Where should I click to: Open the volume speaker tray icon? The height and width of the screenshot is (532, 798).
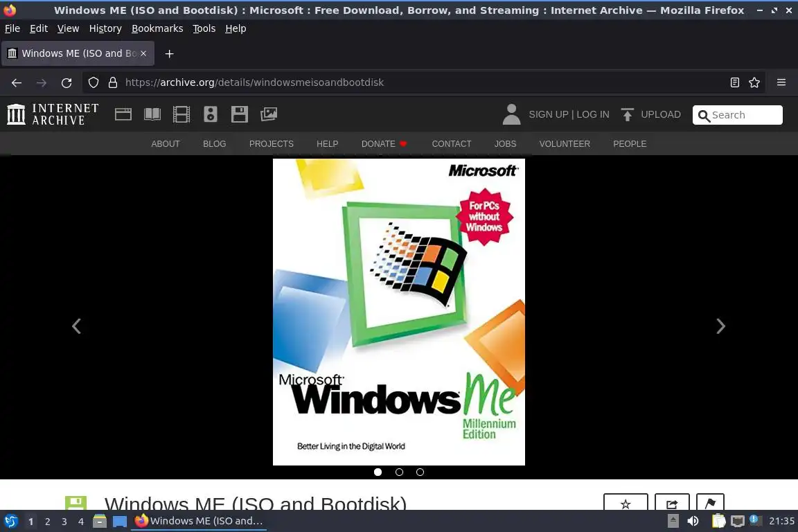(693, 522)
